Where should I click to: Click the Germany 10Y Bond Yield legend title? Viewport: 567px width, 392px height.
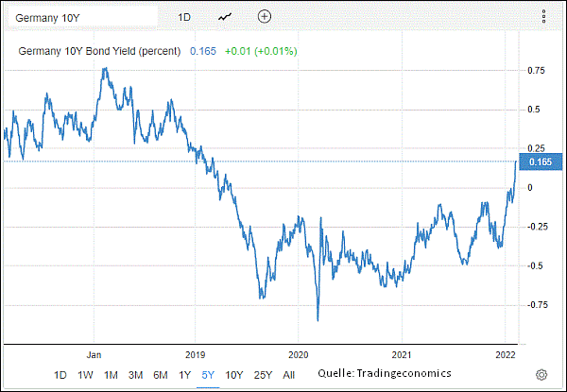point(99,51)
